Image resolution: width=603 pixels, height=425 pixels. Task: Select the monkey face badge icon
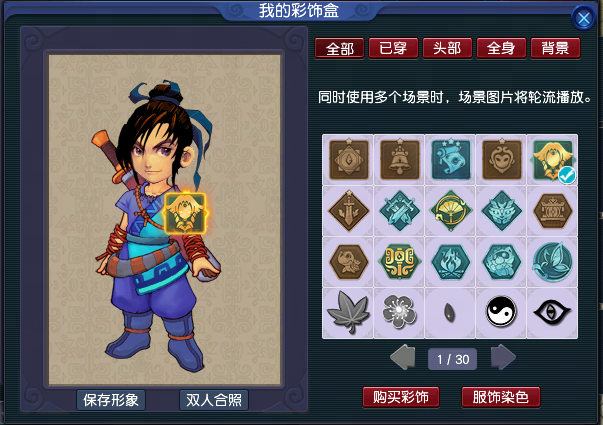point(502,159)
